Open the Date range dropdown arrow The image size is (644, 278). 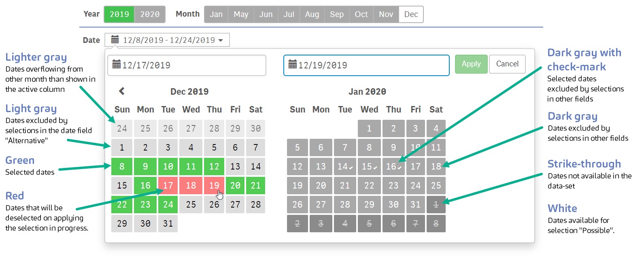[x=221, y=40]
